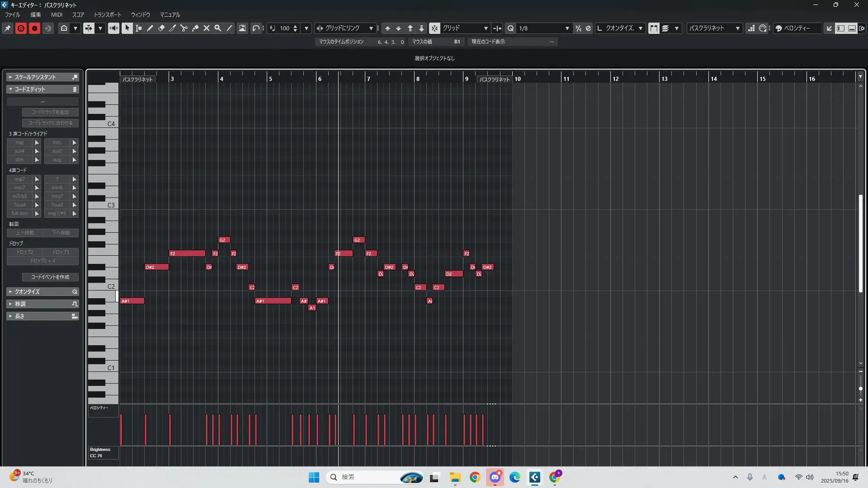This screenshot has height=488, width=868.
Task: Click the コードイベントを作成 button
Action: click(x=50, y=277)
